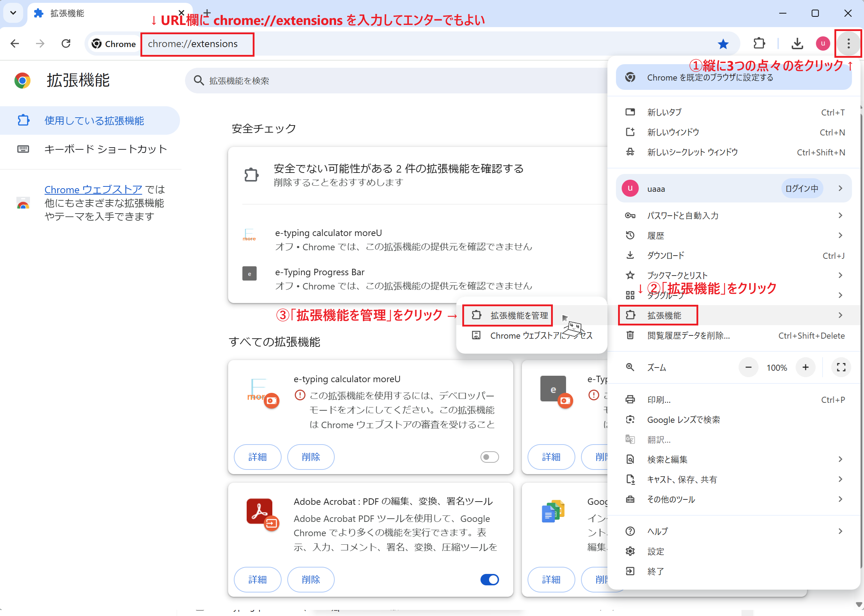Expand キャスト、保存、共有 submenu arrow

pos(840,479)
